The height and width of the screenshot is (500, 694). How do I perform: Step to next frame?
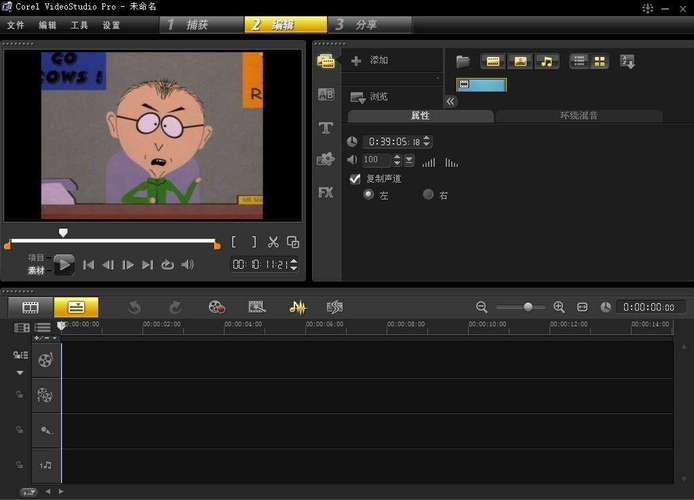coord(128,265)
